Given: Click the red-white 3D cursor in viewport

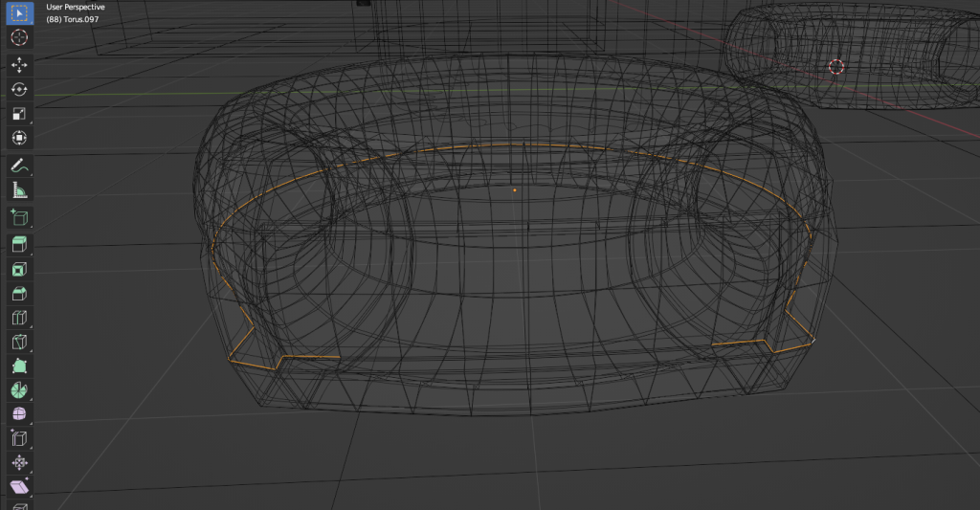Looking at the screenshot, I should (836, 66).
